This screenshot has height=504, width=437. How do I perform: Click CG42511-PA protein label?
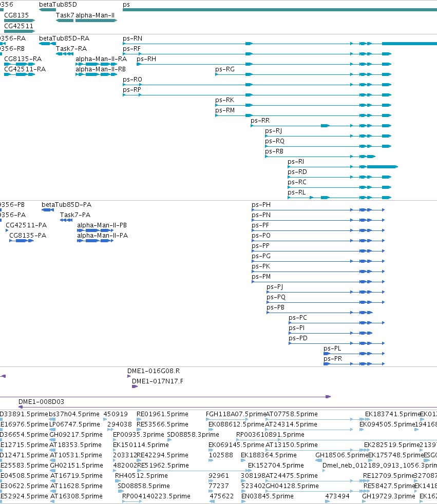pyautogui.click(x=26, y=225)
